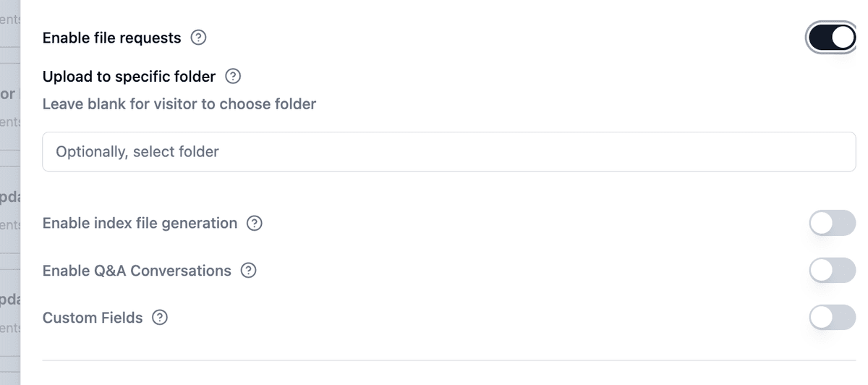Click the "Custom Fields" label text

pyautogui.click(x=93, y=318)
